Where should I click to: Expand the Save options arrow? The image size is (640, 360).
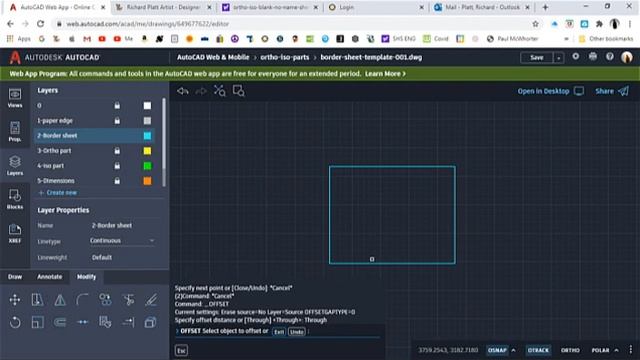coord(558,58)
